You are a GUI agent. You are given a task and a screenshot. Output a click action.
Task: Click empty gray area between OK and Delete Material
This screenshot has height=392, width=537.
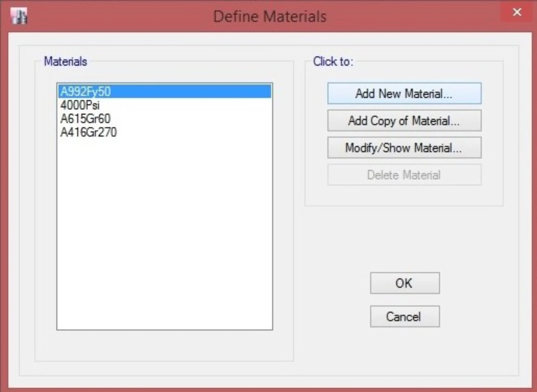coord(404,237)
